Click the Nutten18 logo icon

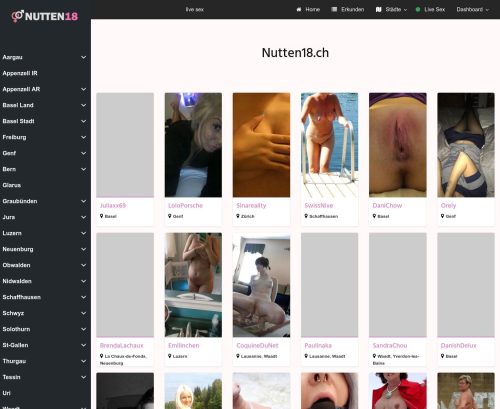17,16
